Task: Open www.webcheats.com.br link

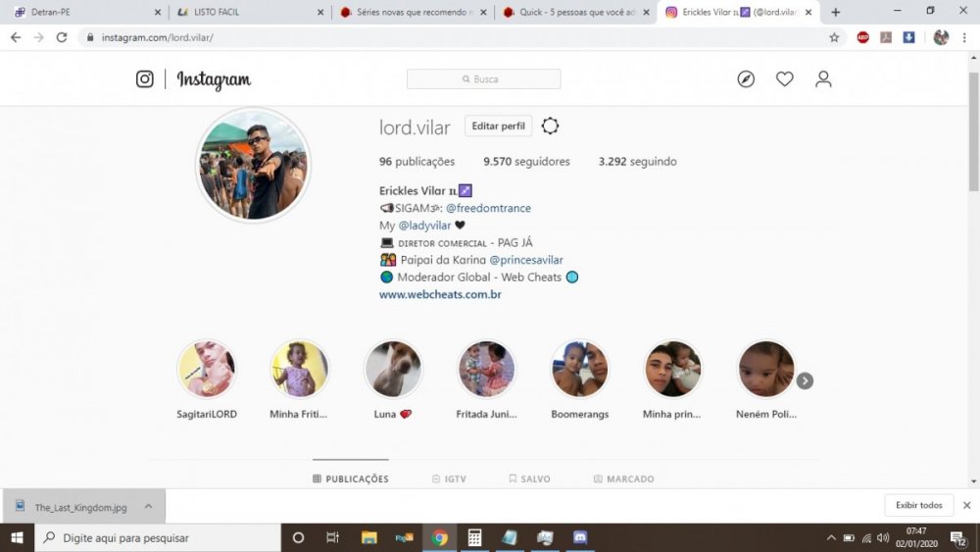Action: 440,294
